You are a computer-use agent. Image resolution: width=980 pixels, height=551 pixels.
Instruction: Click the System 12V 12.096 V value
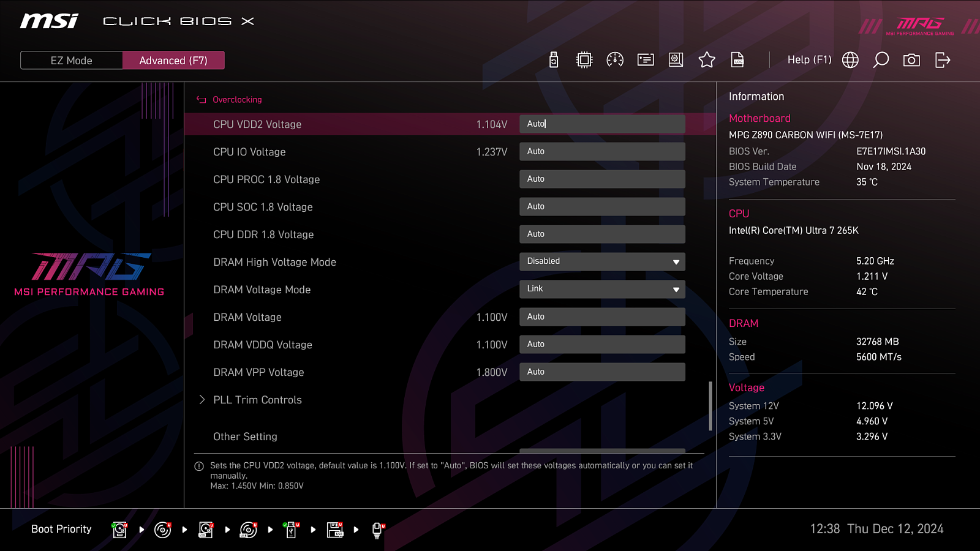(x=875, y=406)
